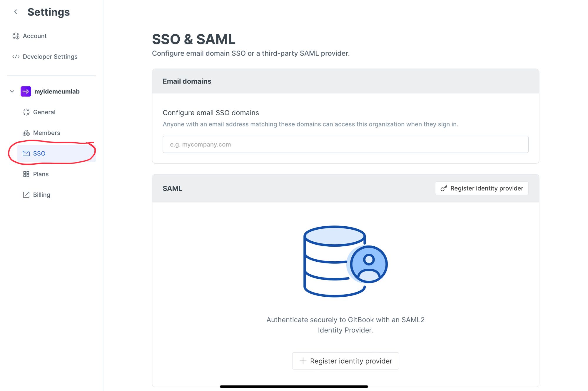Click the Billing external link icon
The image size is (588, 391).
26,195
